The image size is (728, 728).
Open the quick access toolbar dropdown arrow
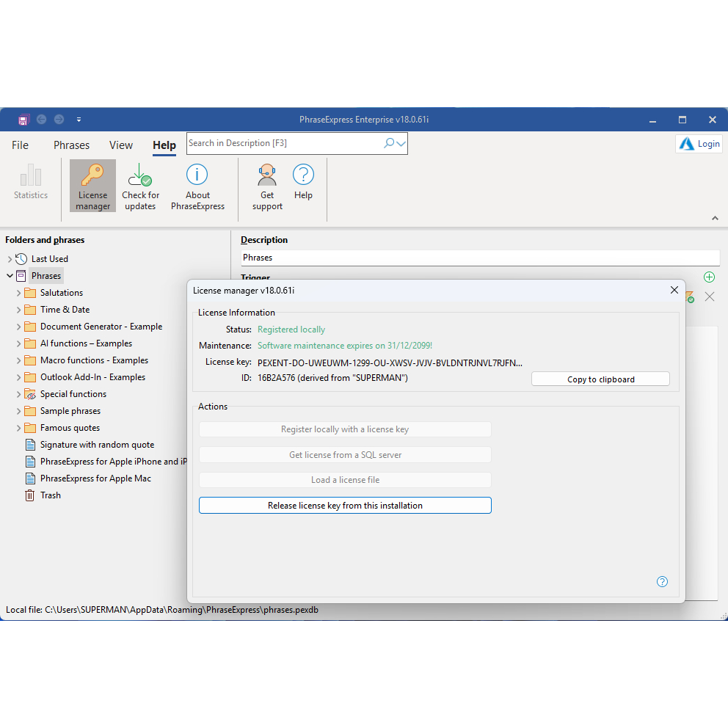click(79, 120)
